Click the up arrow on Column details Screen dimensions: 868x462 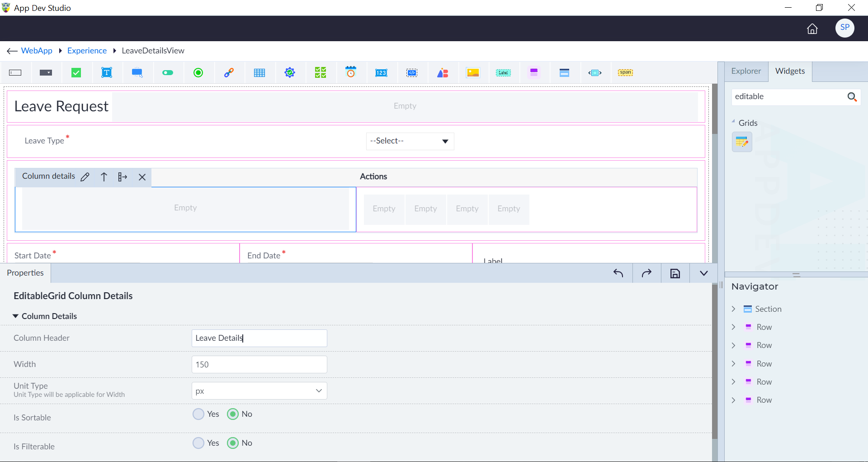(104, 177)
